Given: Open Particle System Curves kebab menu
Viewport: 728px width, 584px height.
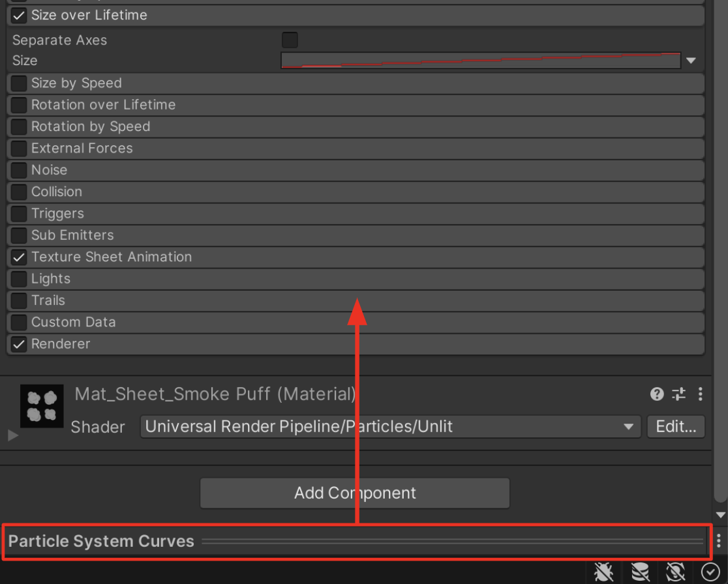Looking at the screenshot, I should click(718, 541).
